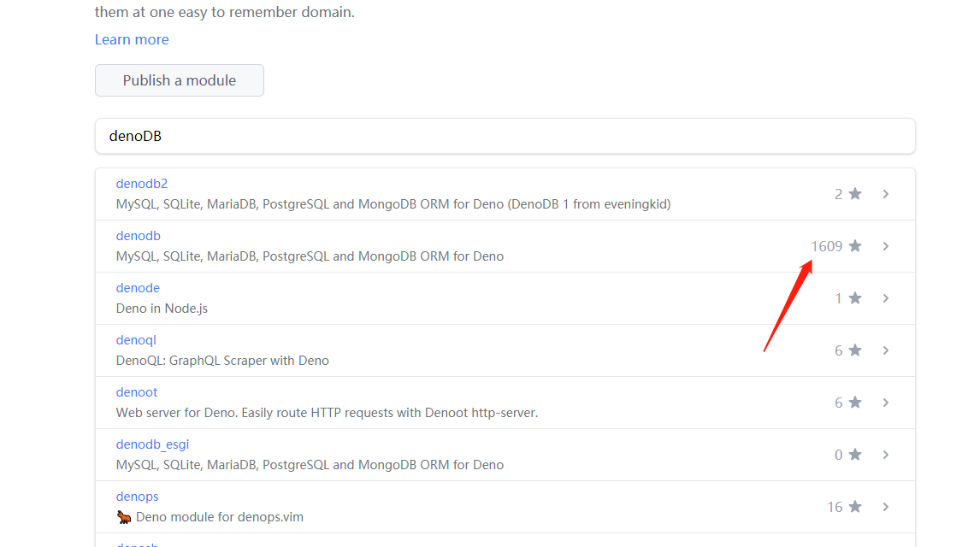The height and width of the screenshot is (547, 980).
Task: Click the denodb ORM description text
Action: click(x=310, y=256)
